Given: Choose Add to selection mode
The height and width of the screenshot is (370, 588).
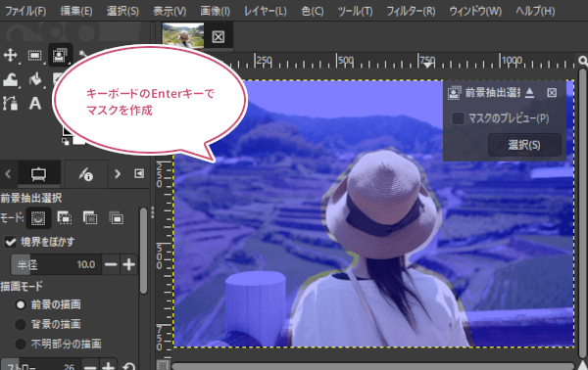Looking at the screenshot, I should 64,218.
